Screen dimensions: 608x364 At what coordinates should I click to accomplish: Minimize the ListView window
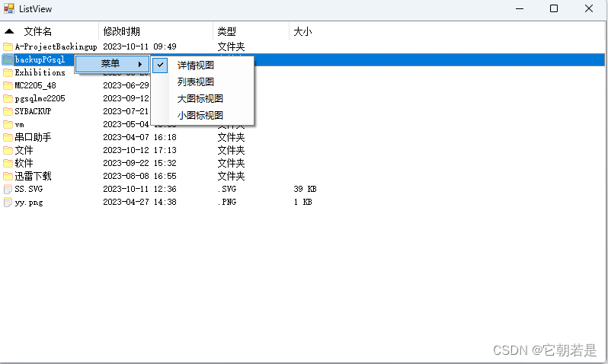520,8
